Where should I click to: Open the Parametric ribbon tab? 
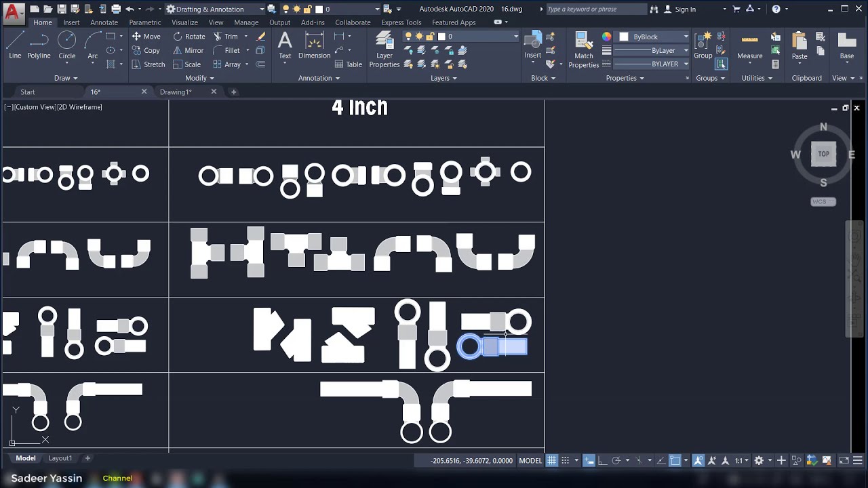click(145, 22)
